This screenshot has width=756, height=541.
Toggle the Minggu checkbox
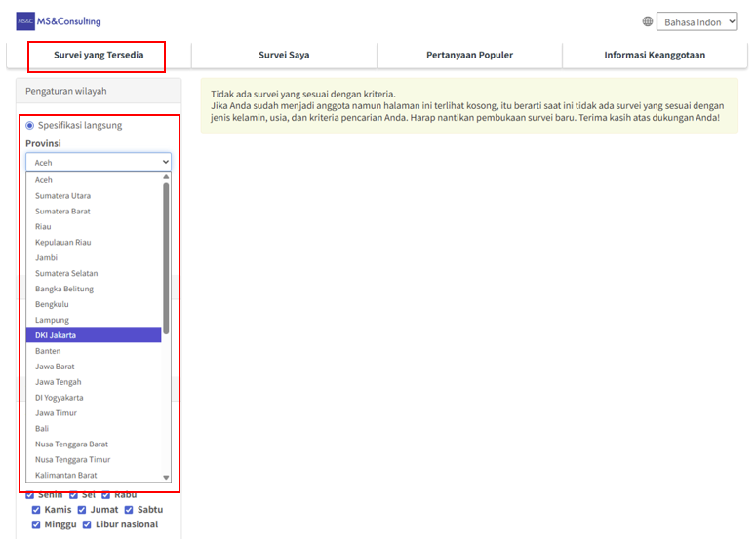36,524
